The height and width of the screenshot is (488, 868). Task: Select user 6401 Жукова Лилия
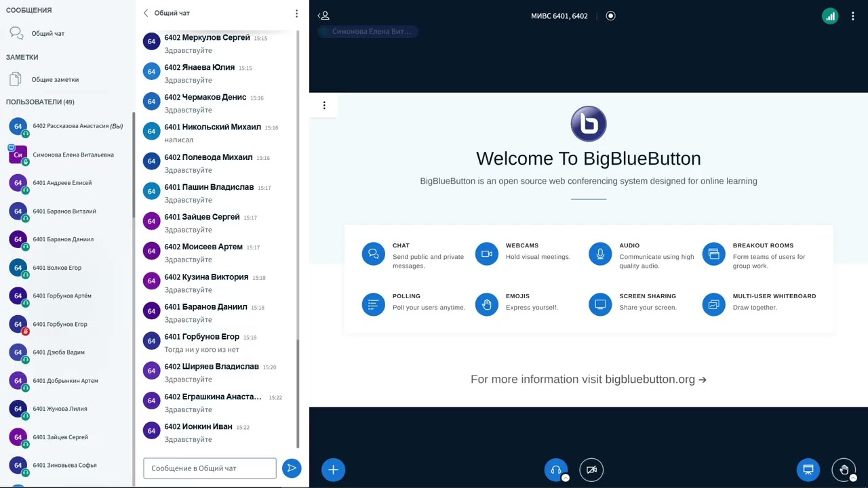click(x=68, y=409)
